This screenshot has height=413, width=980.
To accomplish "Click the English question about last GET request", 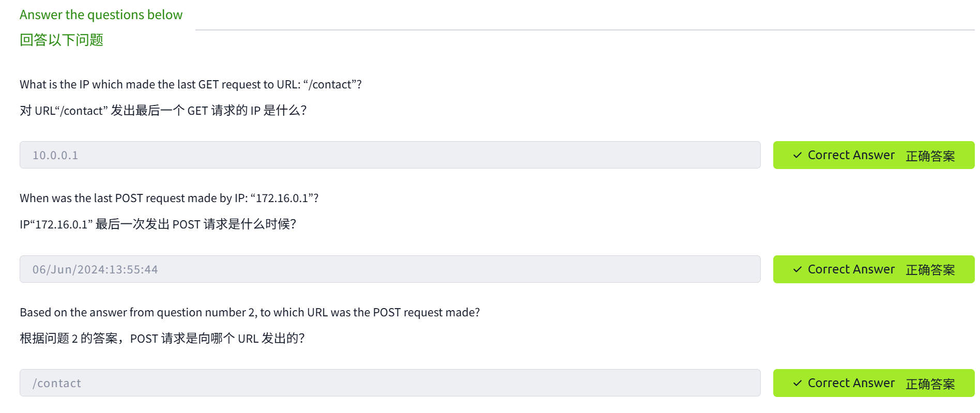I will click(190, 84).
